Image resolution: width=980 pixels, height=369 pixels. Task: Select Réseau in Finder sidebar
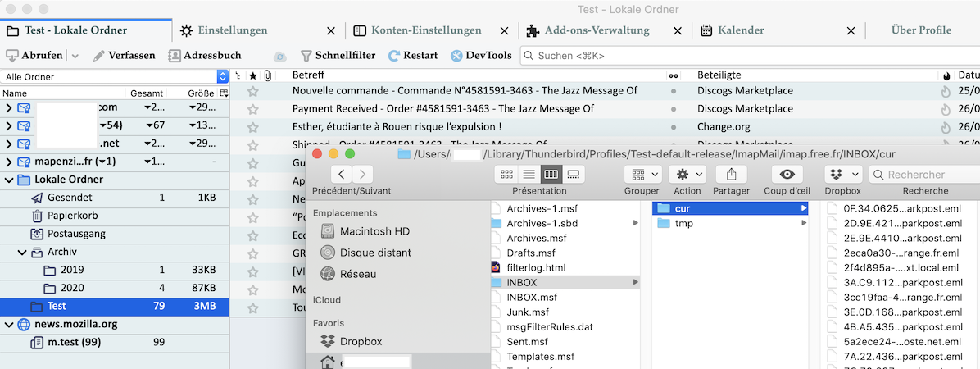click(x=349, y=274)
